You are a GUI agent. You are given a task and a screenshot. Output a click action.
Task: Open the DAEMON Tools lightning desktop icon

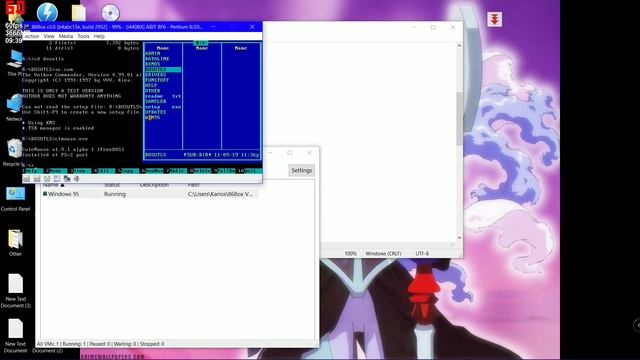click(47, 13)
